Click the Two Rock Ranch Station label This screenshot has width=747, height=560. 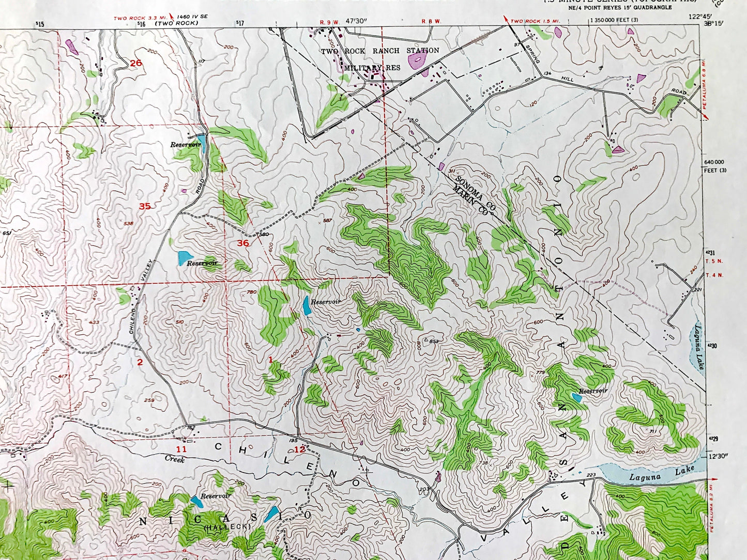click(379, 51)
